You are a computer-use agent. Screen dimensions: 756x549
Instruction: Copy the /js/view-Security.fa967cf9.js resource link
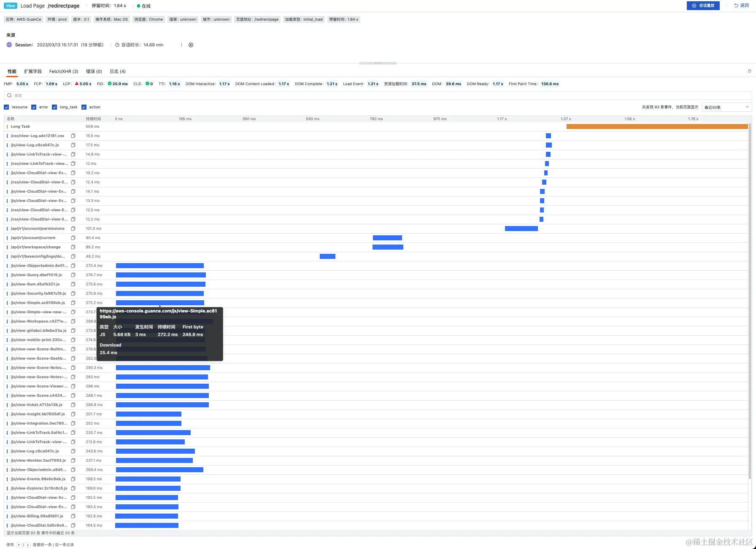click(73, 293)
